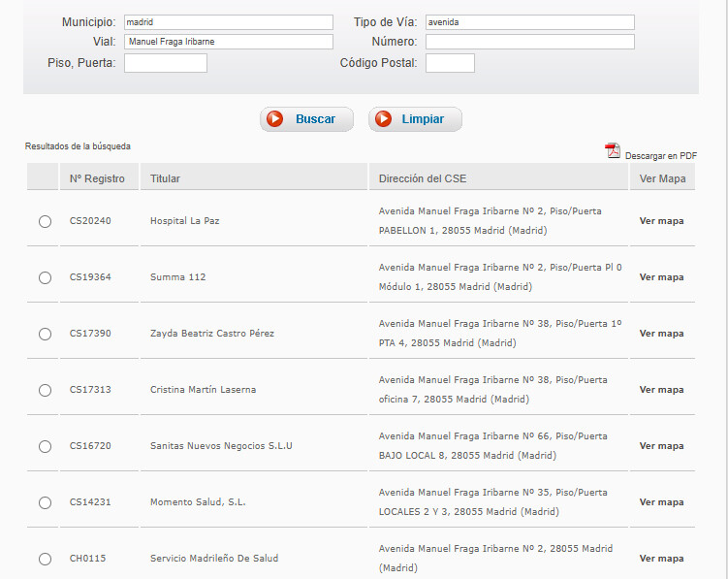Image resolution: width=728 pixels, height=579 pixels.
Task: Select the Momento Salud radio button
Action: coord(45,502)
